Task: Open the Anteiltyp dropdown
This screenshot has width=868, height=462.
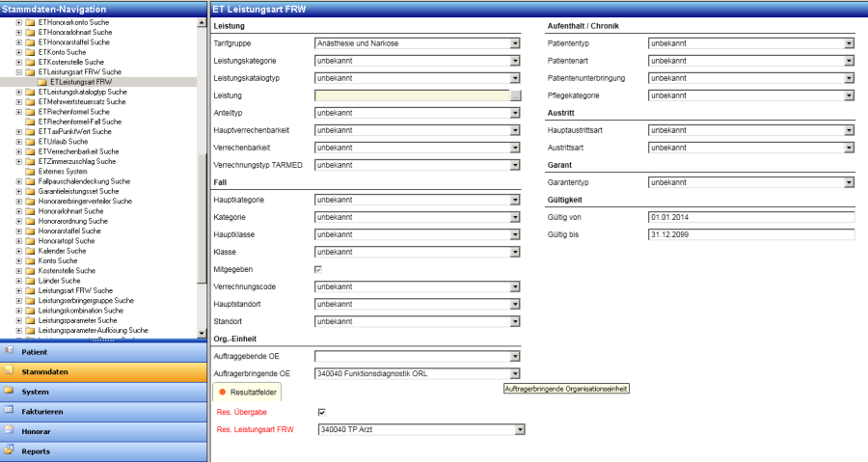Action: tap(515, 113)
